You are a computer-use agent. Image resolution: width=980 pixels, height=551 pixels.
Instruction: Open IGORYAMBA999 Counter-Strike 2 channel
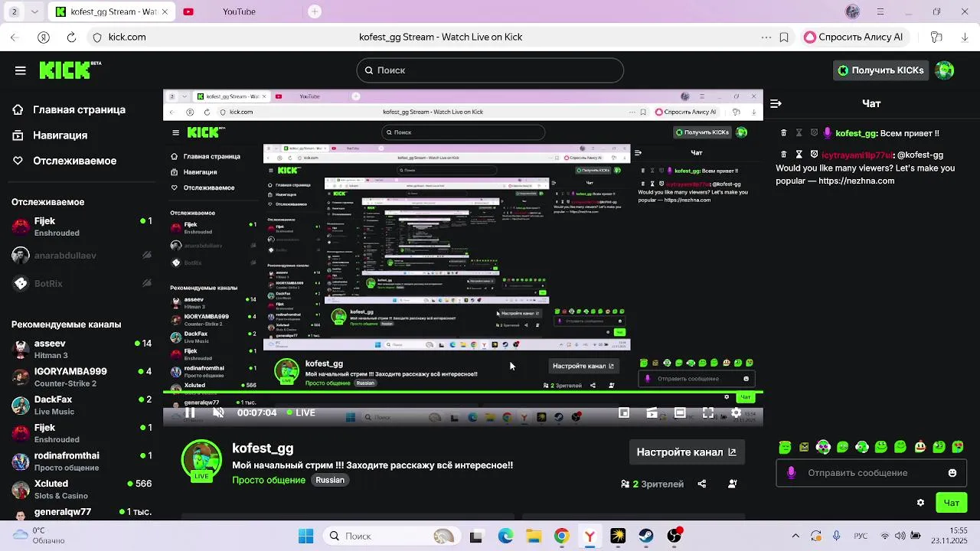click(82, 377)
